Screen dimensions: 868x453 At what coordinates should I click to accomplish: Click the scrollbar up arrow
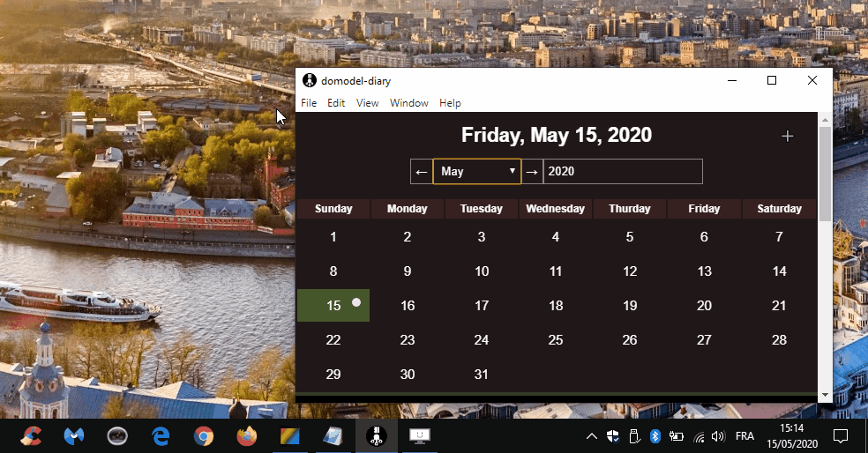(x=825, y=120)
